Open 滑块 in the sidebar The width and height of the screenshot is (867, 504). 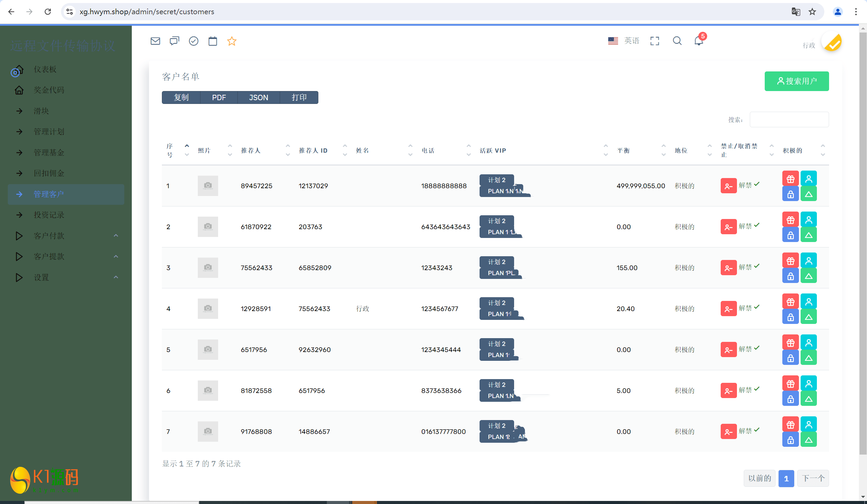coord(66,111)
